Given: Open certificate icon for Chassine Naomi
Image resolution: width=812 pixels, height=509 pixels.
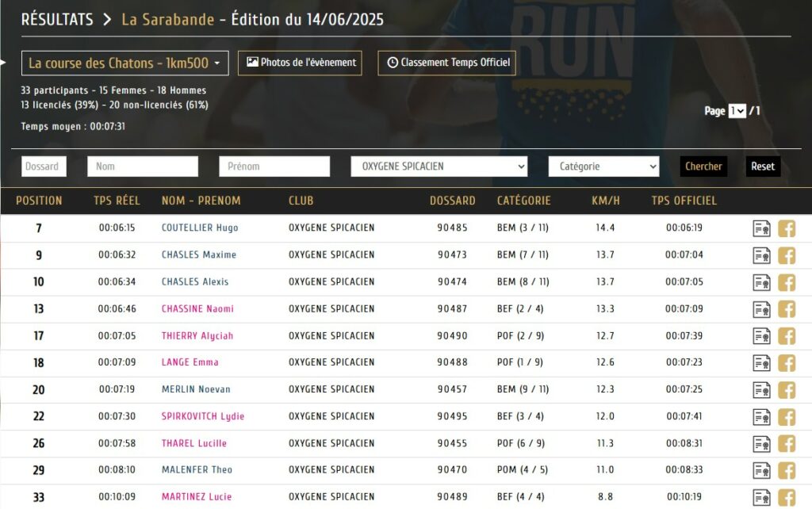Looking at the screenshot, I should click(x=761, y=309).
